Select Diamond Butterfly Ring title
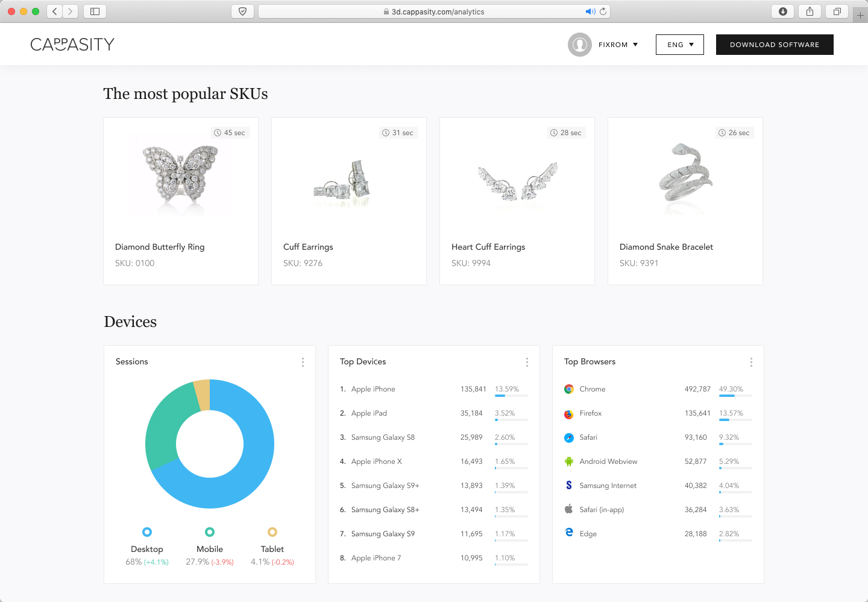This screenshot has width=868, height=602. click(x=160, y=247)
